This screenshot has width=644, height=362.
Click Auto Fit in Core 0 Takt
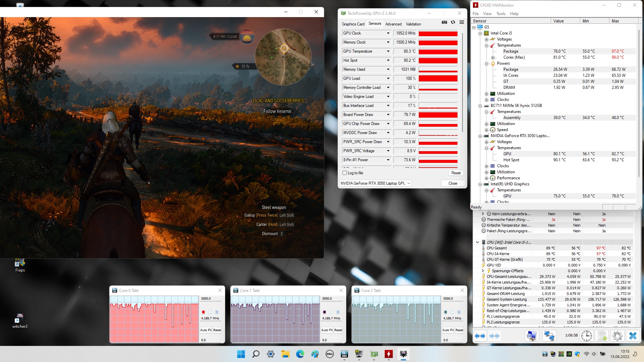pyautogui.click(x=206, y=330)
